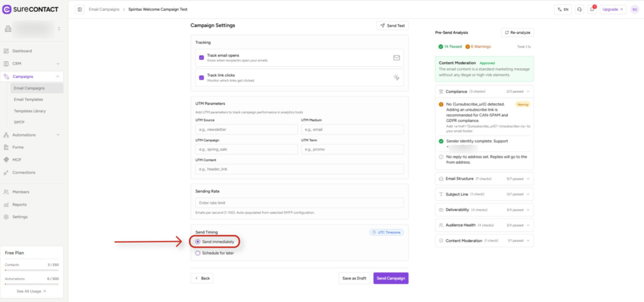Click the Send Test button

[x=393, y=25]
